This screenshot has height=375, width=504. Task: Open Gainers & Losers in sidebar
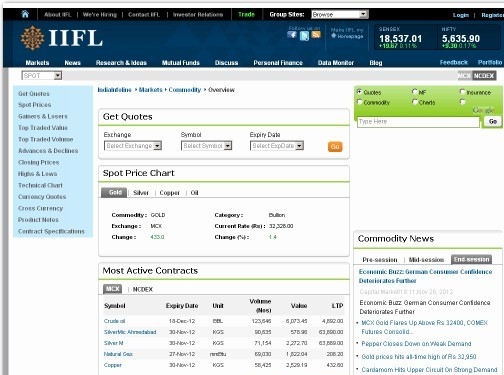click(43, 116)
